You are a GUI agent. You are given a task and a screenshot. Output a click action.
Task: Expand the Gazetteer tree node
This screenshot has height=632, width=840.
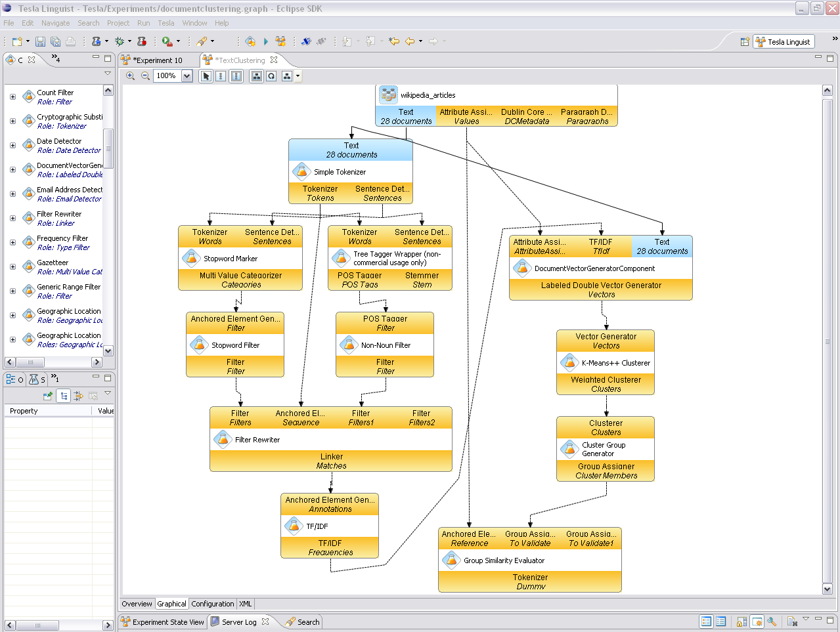12,267
